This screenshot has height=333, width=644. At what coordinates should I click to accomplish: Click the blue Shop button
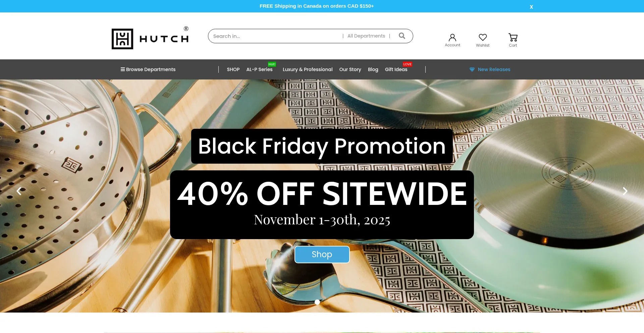(322, 255)
